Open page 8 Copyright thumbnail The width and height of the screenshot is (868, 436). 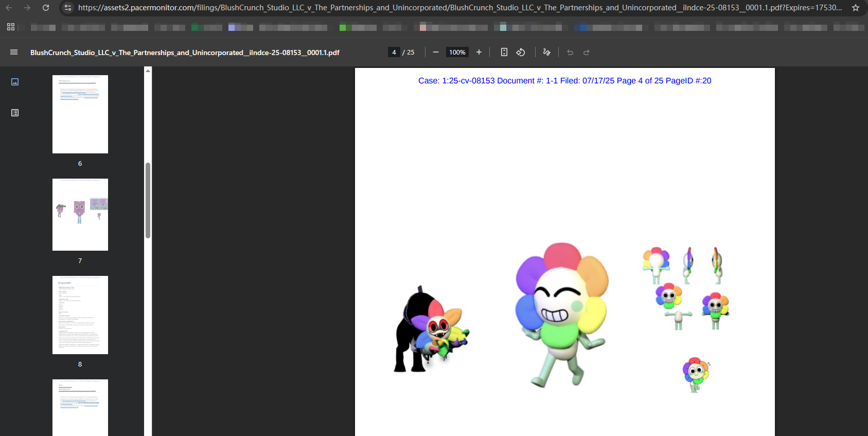coord(80,315)
